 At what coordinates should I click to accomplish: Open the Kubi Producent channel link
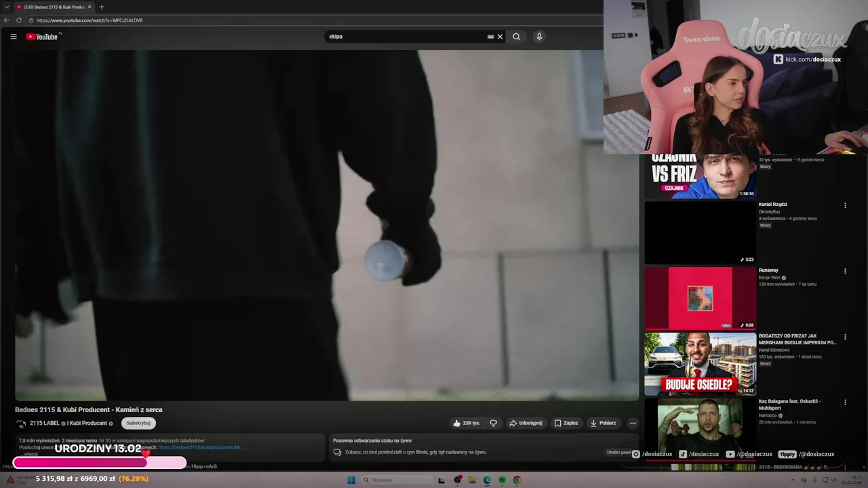click(88, 423)
